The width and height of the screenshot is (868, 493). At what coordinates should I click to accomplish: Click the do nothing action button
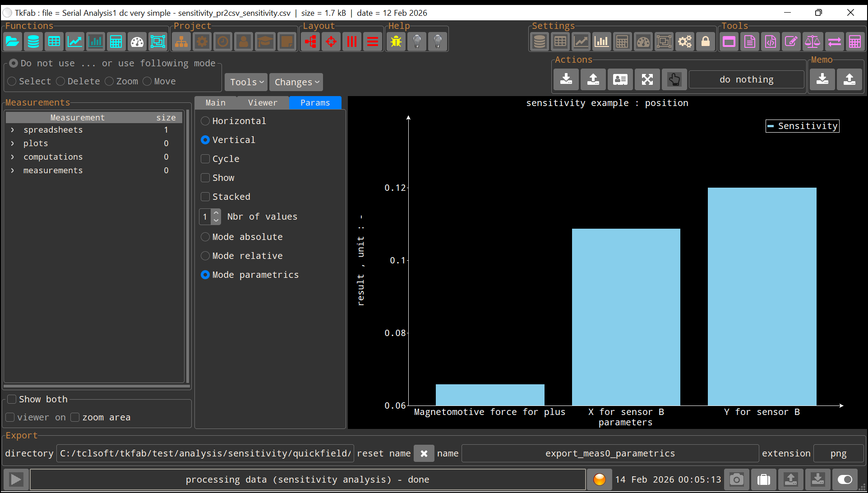point(746,79)
